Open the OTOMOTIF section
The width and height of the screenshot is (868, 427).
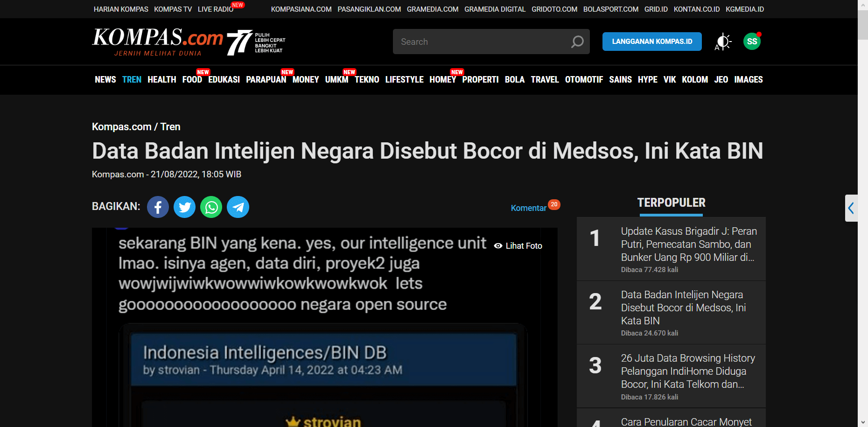[584, 80]
